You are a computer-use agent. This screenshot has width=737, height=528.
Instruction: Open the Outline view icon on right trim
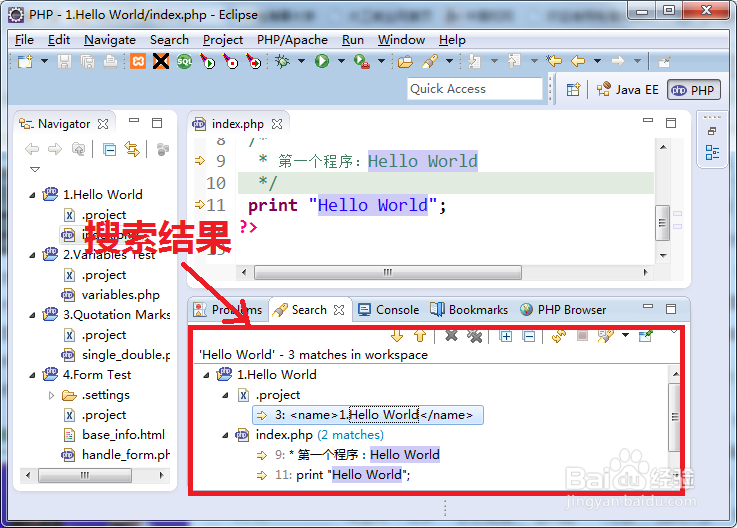point(712,152)
